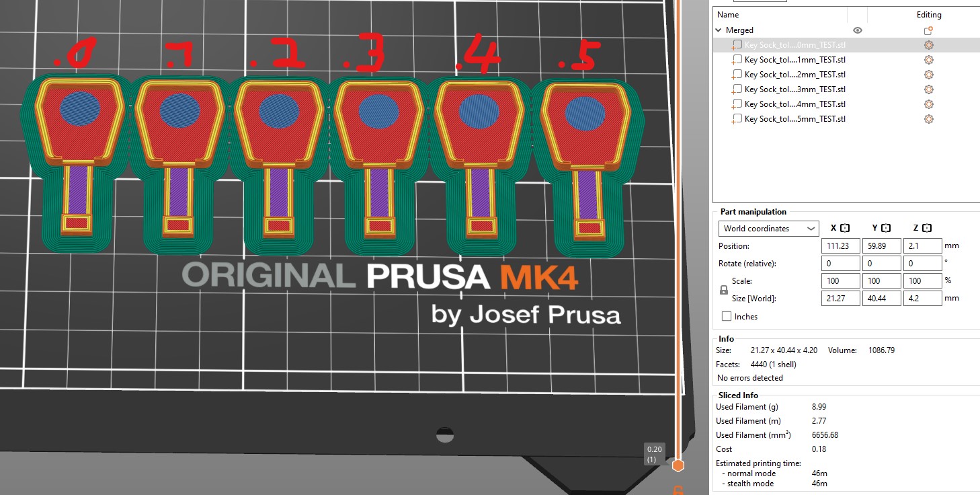Image resolution: width=980 pixels, height=495 pixels.
Task: Click the Name column header
Action: pos(728,15)
